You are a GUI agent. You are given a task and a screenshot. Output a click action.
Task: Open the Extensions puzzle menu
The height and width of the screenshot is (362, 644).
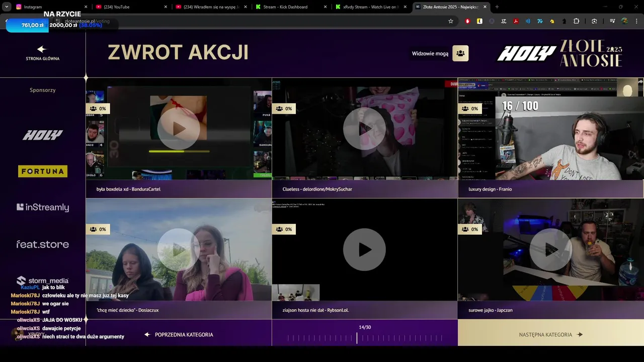pos(577,21)
